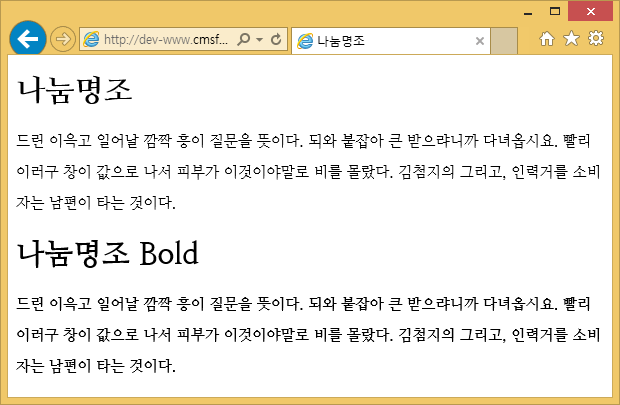Open the address bar autocomplete dropdown arrow
The image size is (620, 405).
[259, 39]
